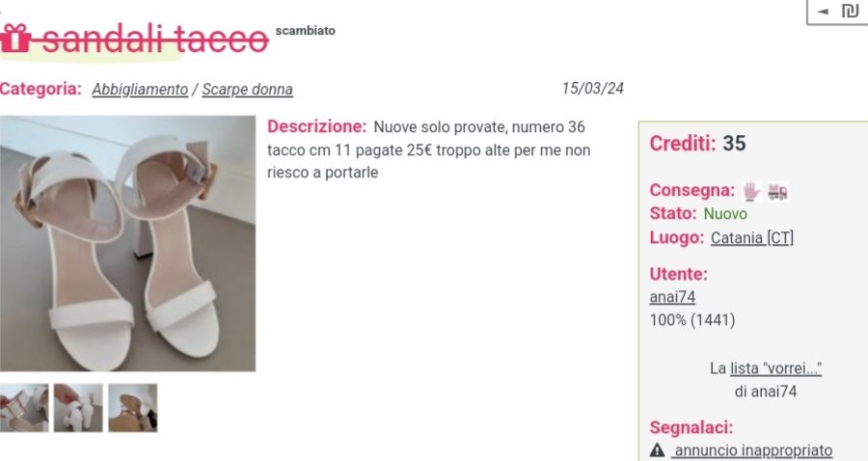
Task: Select the third thumbnail below the photo
Action: (133, 408)
